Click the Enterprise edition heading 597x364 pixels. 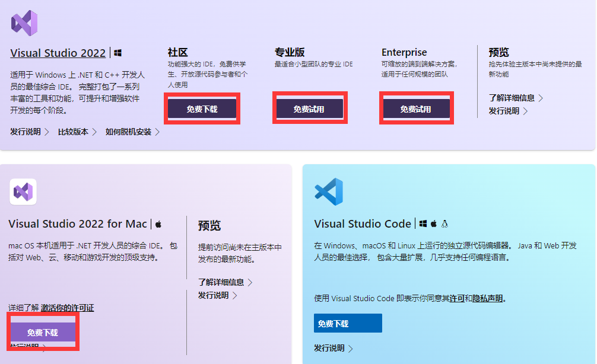point(404,52)
